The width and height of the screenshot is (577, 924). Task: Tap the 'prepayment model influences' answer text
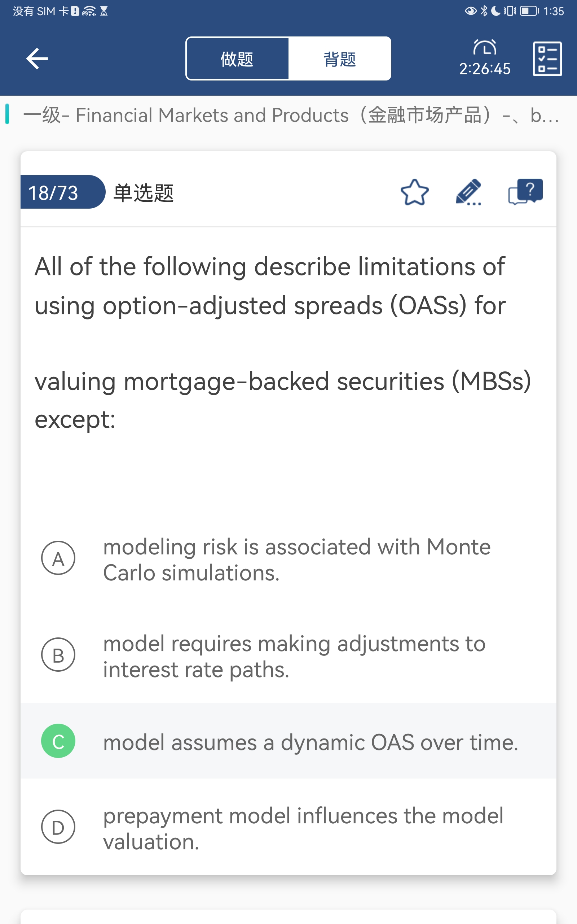(303, 829)
